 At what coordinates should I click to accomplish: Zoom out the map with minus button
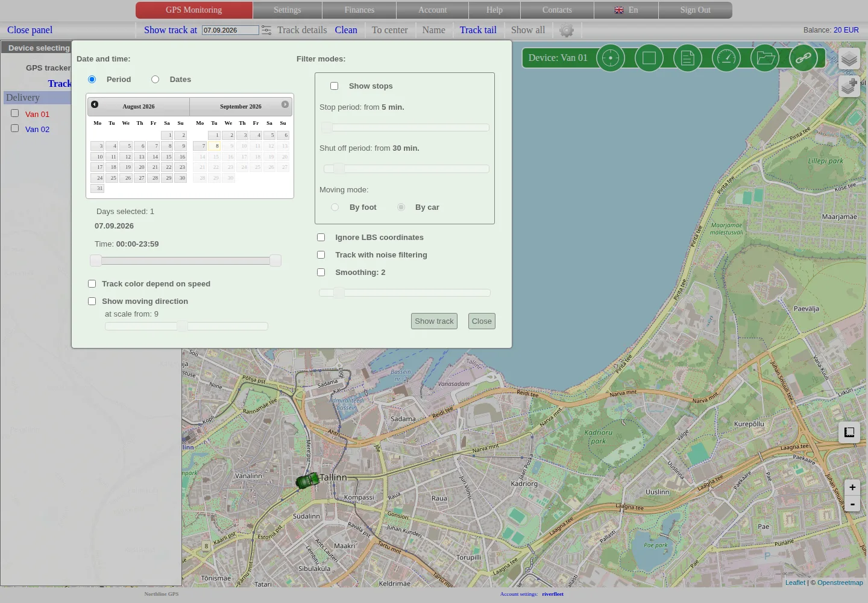coord(852,504)
